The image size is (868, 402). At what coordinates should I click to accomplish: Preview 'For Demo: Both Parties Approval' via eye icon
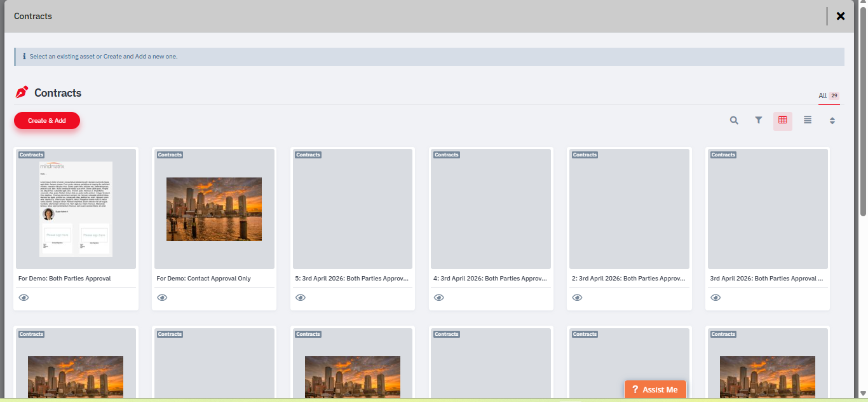click(24, 298)
